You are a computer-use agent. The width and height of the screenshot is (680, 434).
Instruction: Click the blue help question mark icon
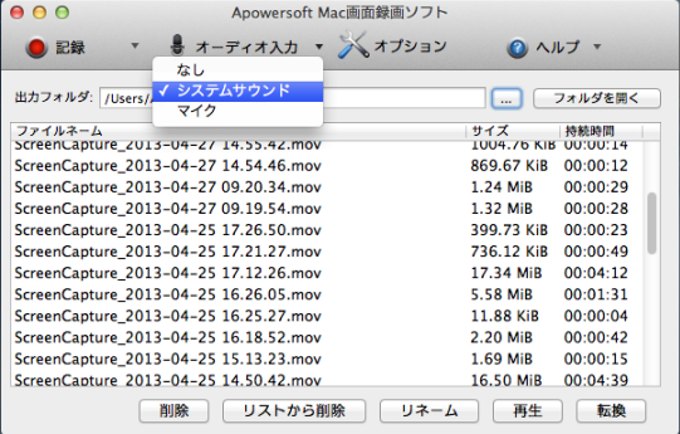517,48
